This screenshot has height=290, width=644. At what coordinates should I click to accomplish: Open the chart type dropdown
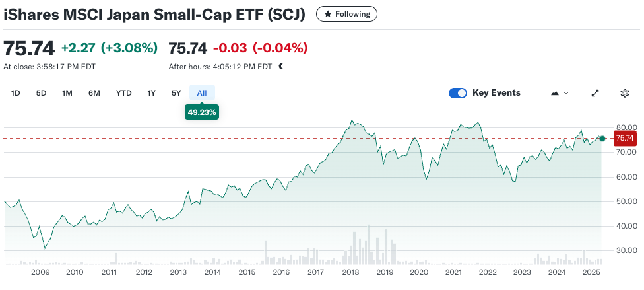(x=560, y=93)
